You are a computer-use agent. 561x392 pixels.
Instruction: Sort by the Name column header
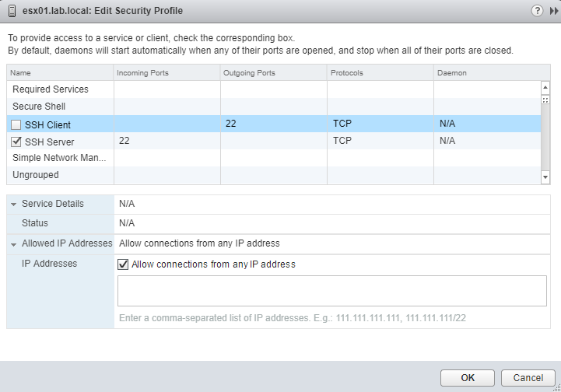coord(60,73)
